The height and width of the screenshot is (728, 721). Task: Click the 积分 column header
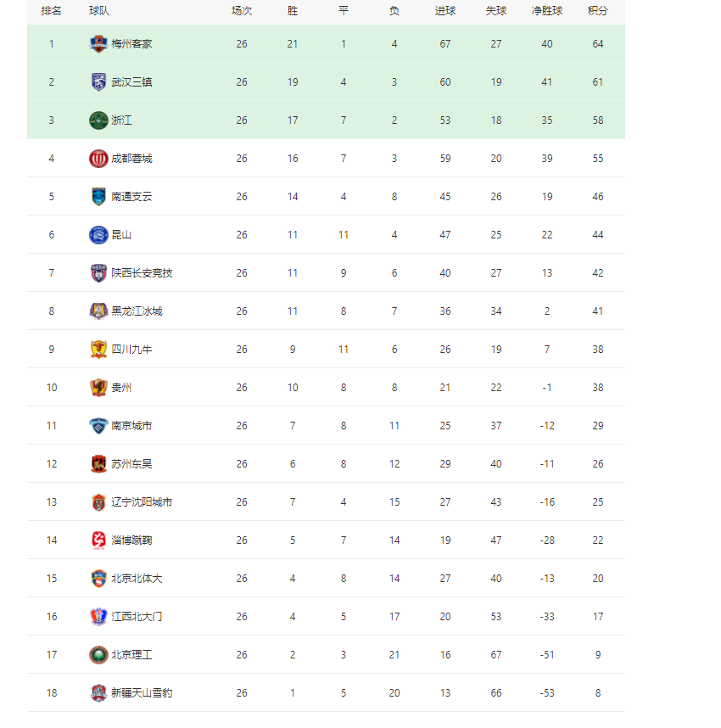pos(597,11)
